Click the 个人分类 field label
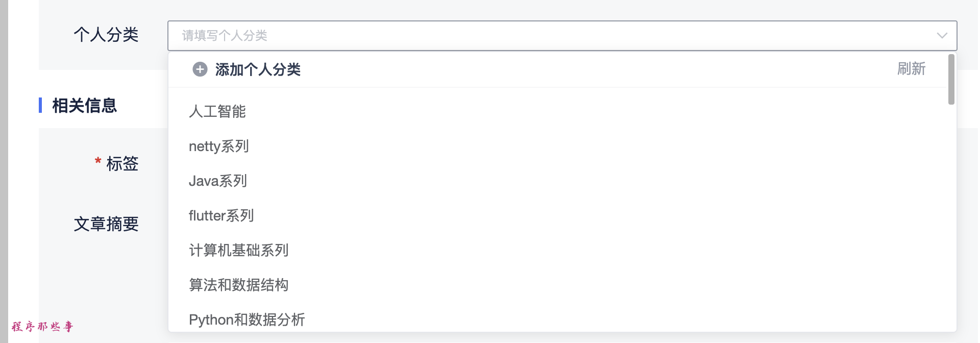The height and width of the screenshot is (343, 980). [x=106, y=35]
